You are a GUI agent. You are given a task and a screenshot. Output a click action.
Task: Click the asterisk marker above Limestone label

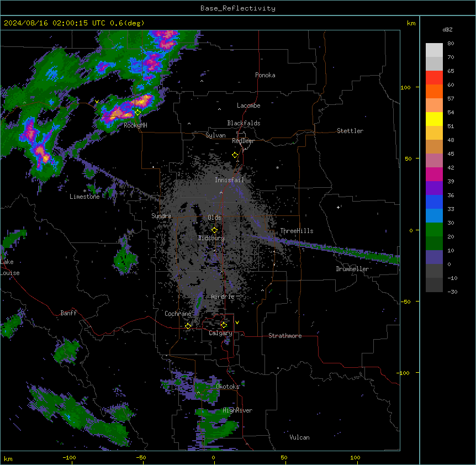point(84,191)
